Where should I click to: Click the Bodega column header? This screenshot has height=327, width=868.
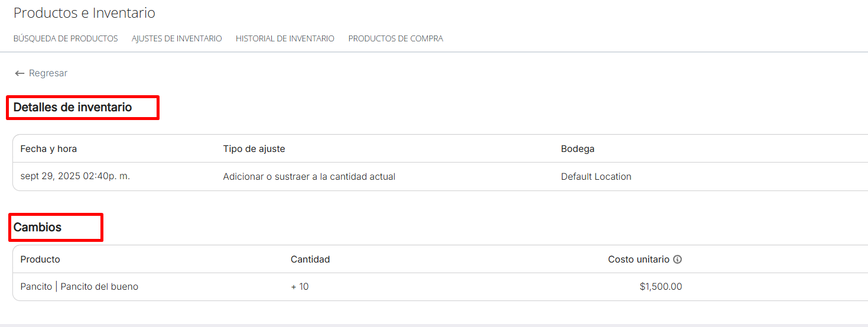(x=577, y=149)
